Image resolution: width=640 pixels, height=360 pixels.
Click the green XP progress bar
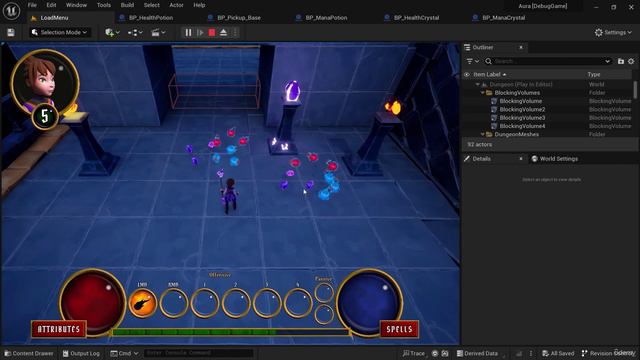(x=231, y=332)
